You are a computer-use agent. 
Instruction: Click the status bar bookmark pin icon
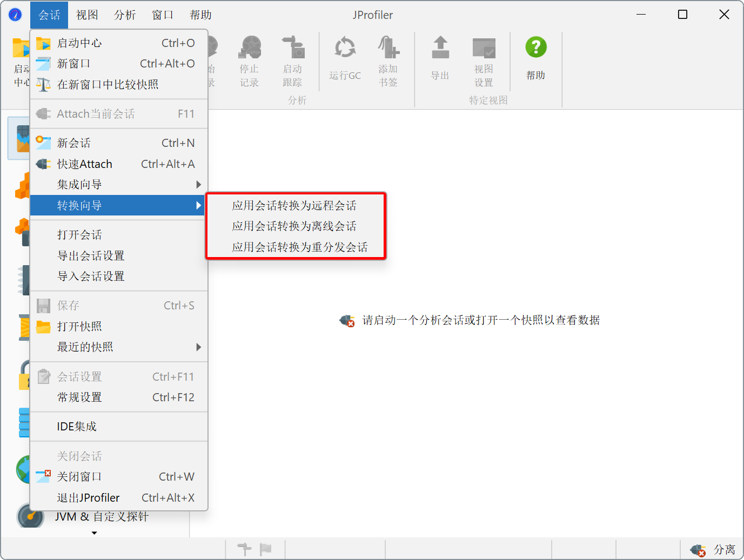[x=244, y=549]
